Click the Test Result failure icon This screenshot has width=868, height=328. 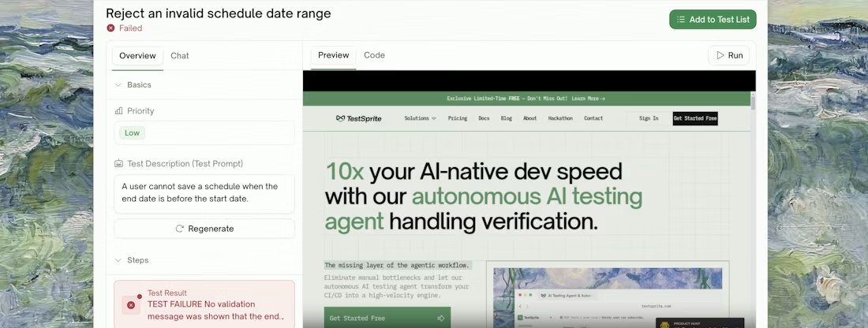(x=131, y=305)
